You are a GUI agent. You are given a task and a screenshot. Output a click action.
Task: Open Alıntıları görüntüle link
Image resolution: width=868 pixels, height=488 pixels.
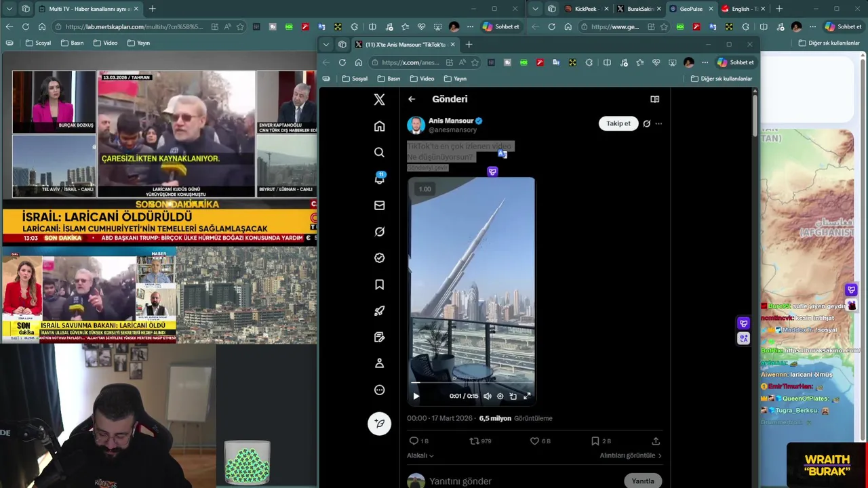tap(631, 455)
